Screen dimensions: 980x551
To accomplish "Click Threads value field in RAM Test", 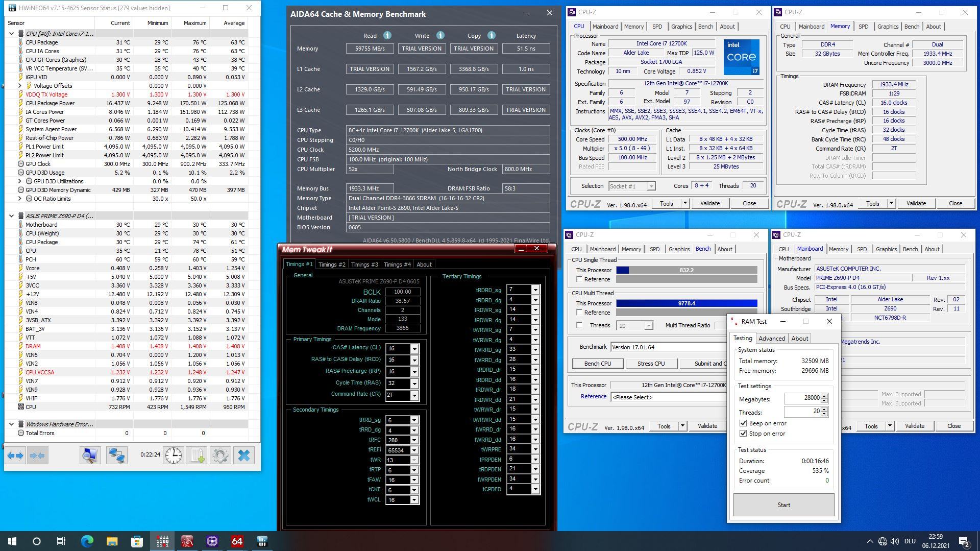I will click(x=803, y=412).
